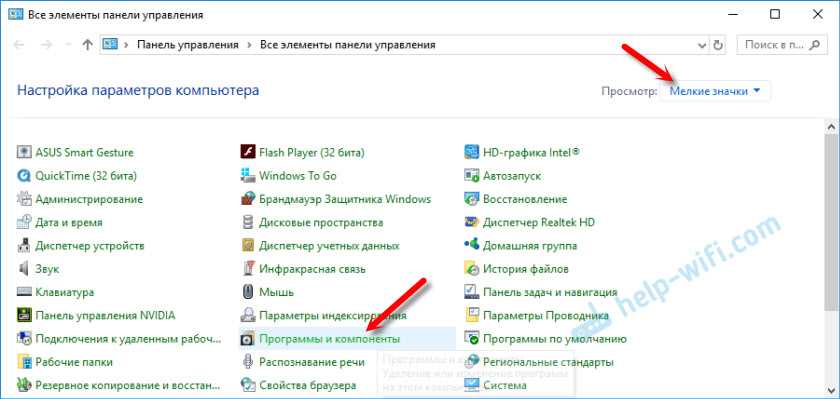The height and width of the screenshot is (399, 840).
Task: Click the chevron after Панель управления breadcrumb
Action: coord(249,46)
